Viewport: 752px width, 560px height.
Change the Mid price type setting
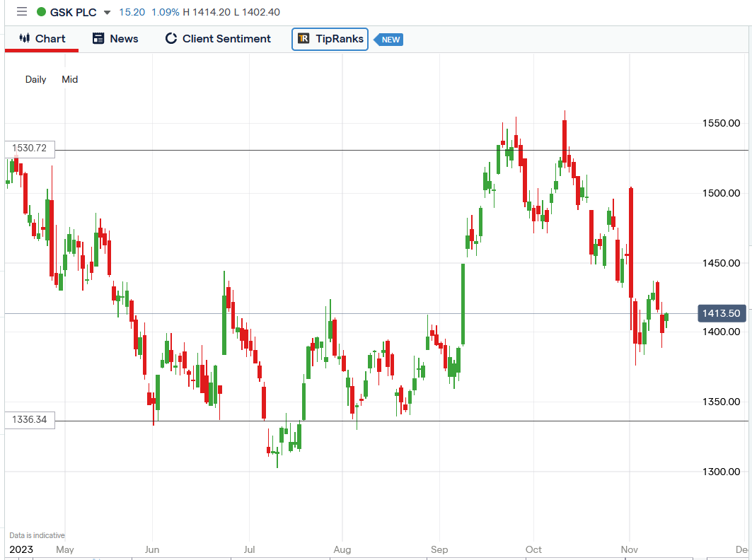coord(69,80)
